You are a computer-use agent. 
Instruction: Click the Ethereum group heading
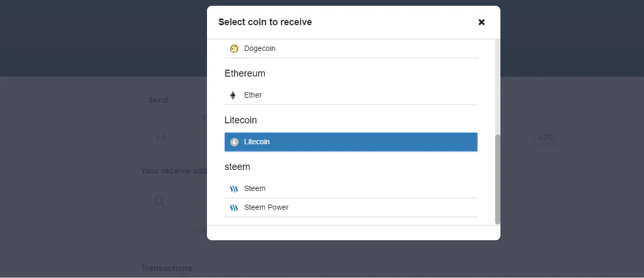245,73
